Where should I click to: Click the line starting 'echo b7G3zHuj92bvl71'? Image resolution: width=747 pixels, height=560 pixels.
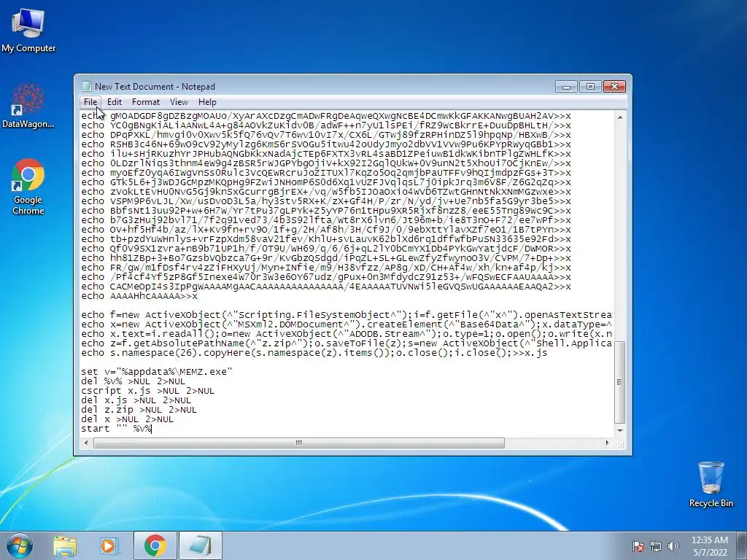coord(326,220)
